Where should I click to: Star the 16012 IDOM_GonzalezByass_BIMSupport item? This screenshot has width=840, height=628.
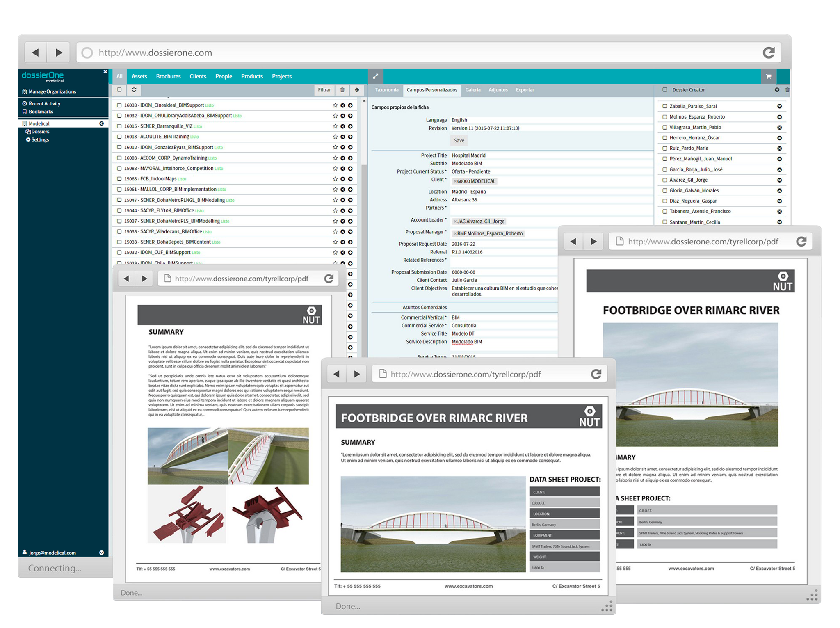pos(335,147)
